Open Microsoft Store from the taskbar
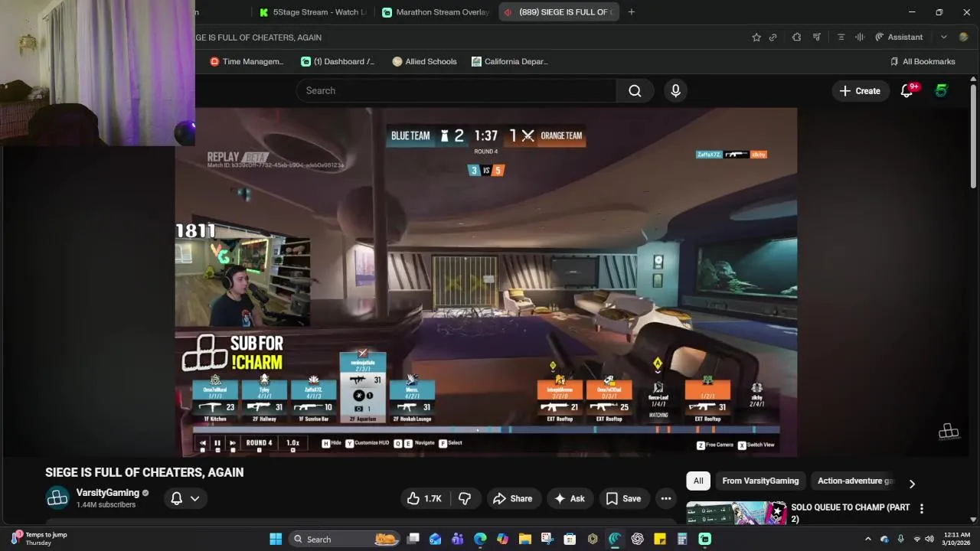The image size is (980, 551). pos(570,539)
